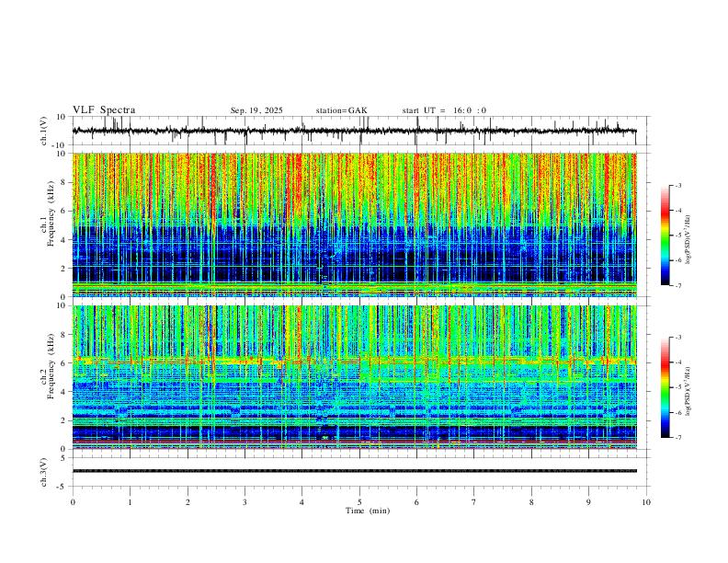Click the ch.1 voltage waveform trace

click(x=355, y=131)
